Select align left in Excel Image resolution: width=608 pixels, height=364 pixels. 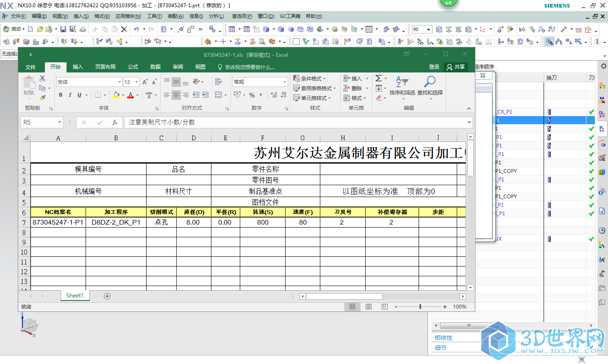click(167, 95)
